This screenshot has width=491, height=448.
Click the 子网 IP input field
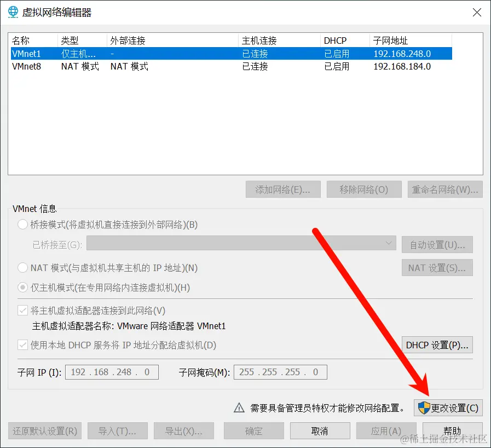(112, 372)
